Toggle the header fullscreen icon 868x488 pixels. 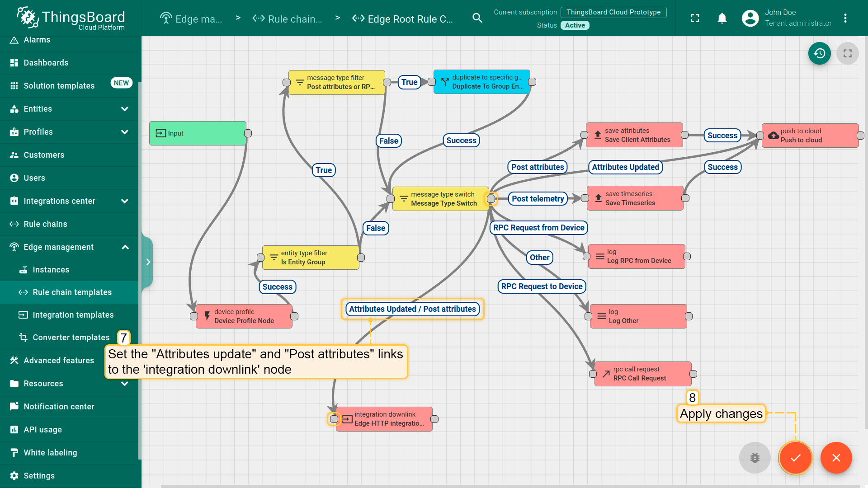(x=695, y=18)
